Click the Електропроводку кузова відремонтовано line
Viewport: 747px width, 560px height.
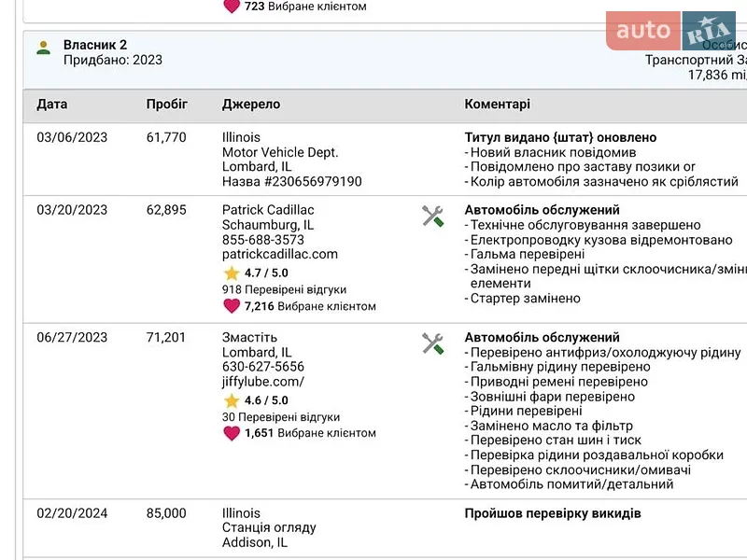click(x=601, y=240)
